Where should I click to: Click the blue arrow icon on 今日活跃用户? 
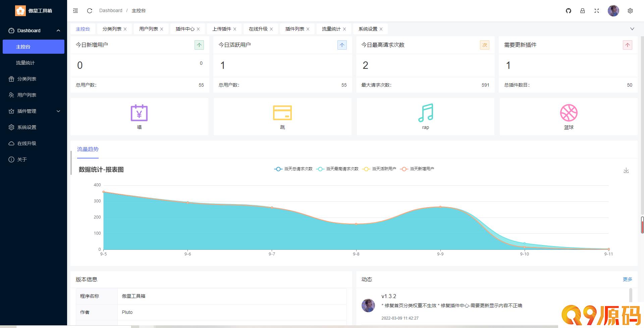tap(342, 45)
